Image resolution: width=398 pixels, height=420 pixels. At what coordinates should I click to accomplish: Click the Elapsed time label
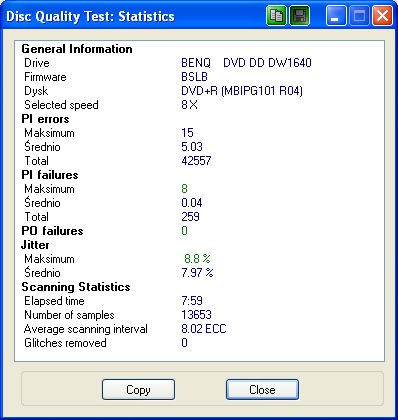tap(54, 301)
